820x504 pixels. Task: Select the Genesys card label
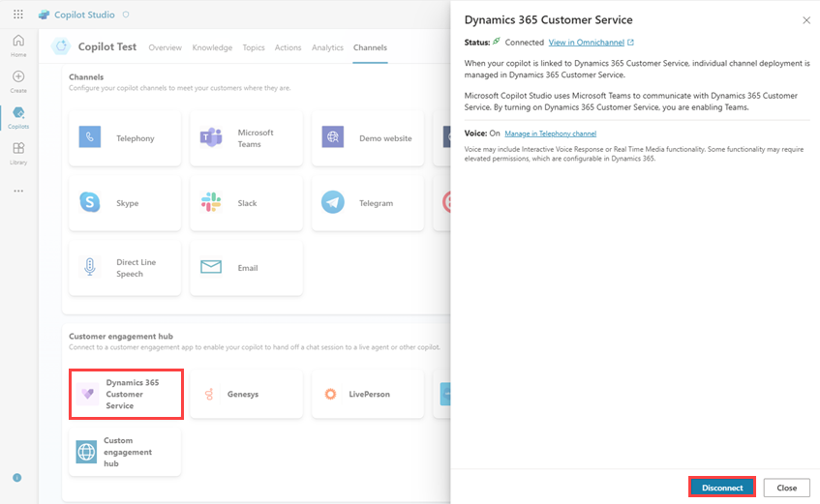(x=243, y=395)
